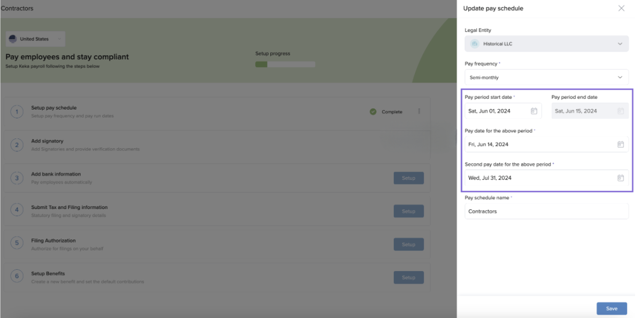
Task: Click the Historical LLC entity icon
Action: [x=475, y=44]
